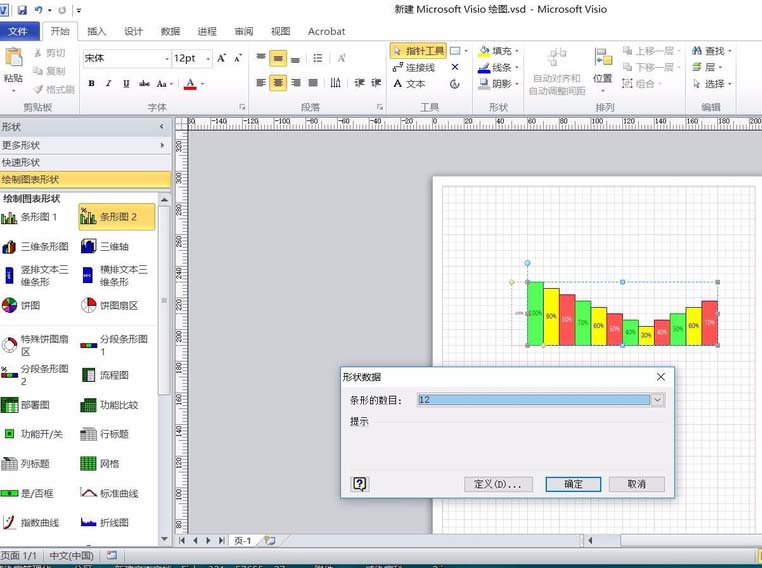Select 快速形状 Quick Shapes stencil
The width and height of the screenshot is (762, 568).
[85, 162]
